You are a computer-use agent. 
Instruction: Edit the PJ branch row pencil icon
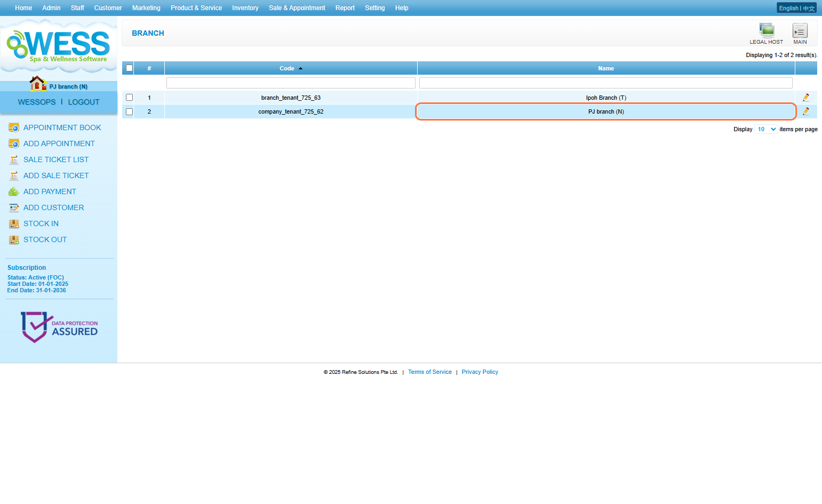click(x=805, y=111)
